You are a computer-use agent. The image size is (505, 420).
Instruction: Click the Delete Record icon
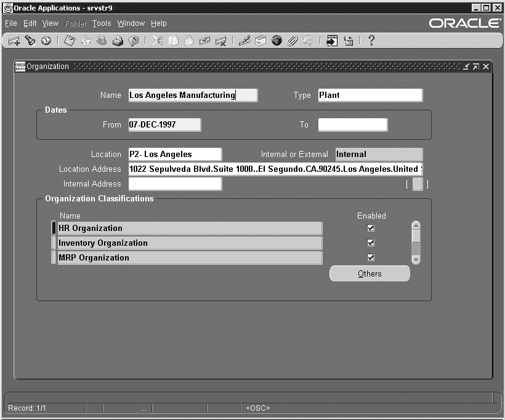point(221,41)
